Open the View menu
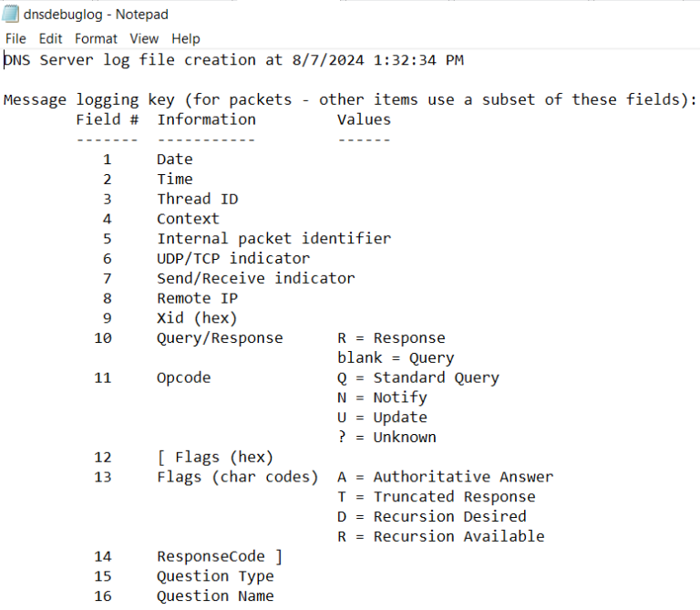Viewport: 700px width, 610px height. pyautogui.click(x=144, y=39)
